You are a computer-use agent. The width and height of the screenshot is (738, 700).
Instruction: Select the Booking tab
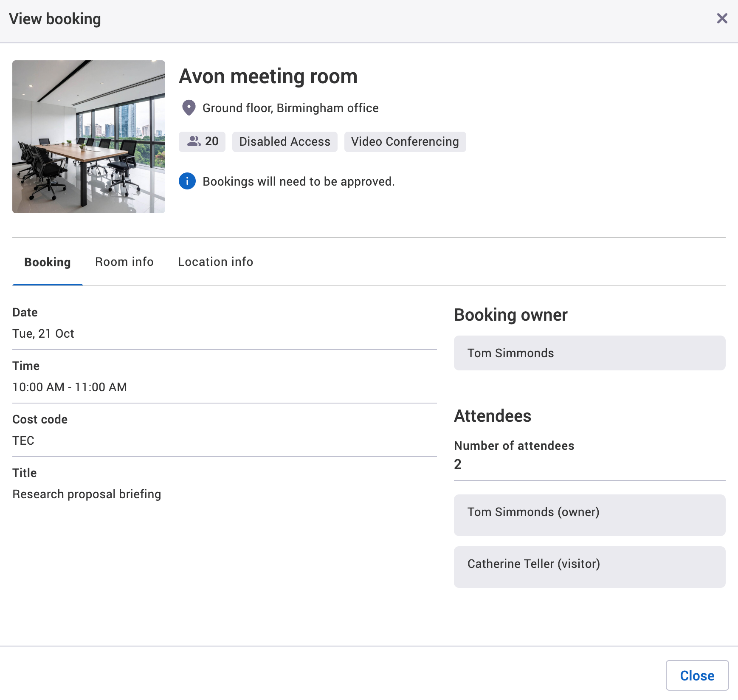pos(47,262)
